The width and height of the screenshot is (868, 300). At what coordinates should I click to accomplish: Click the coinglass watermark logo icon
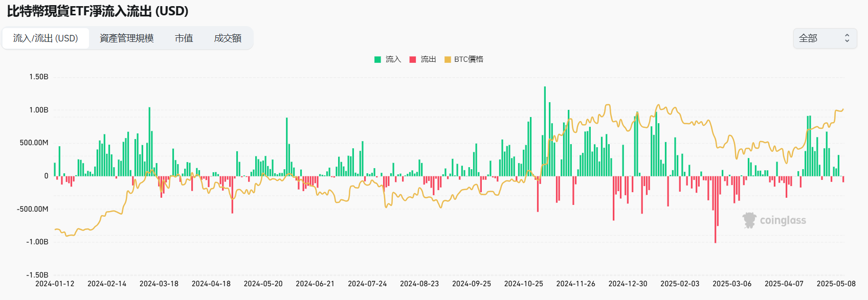point(749,220)
